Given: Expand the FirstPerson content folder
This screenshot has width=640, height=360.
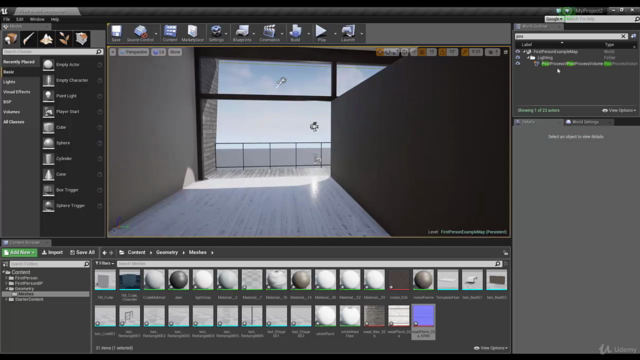Looking at the screenshot, I should (x=6, y=278).
